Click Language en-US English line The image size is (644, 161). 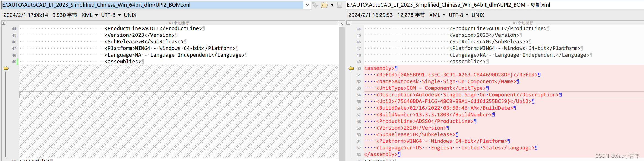(455, 148)
